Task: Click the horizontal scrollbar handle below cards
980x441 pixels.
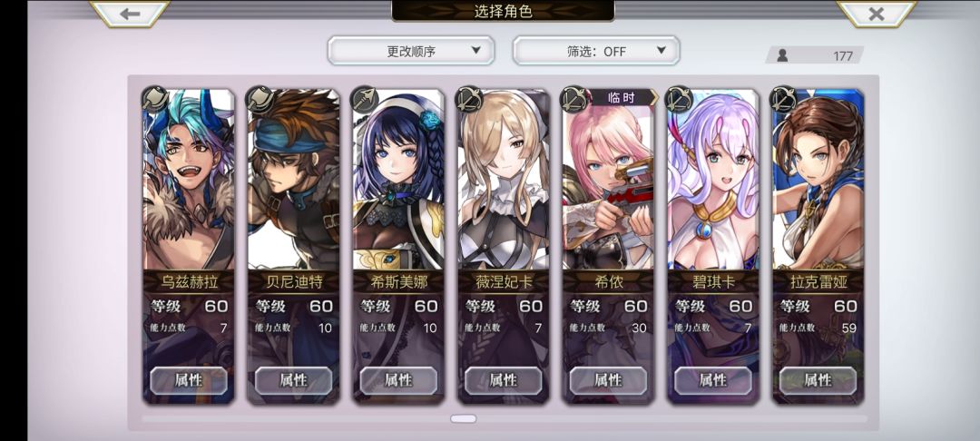Action: [x=463, y=418]
